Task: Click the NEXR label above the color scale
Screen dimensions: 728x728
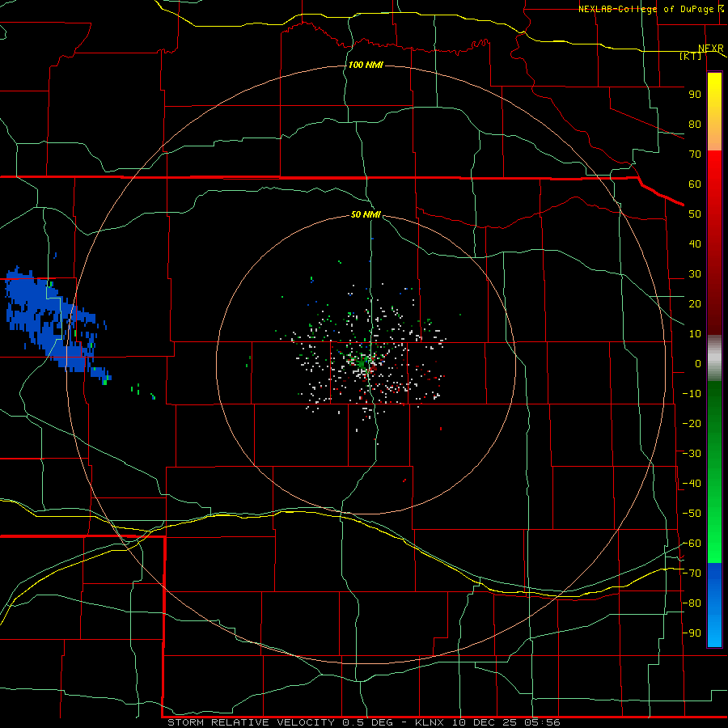Action: [x=711, y=49]
